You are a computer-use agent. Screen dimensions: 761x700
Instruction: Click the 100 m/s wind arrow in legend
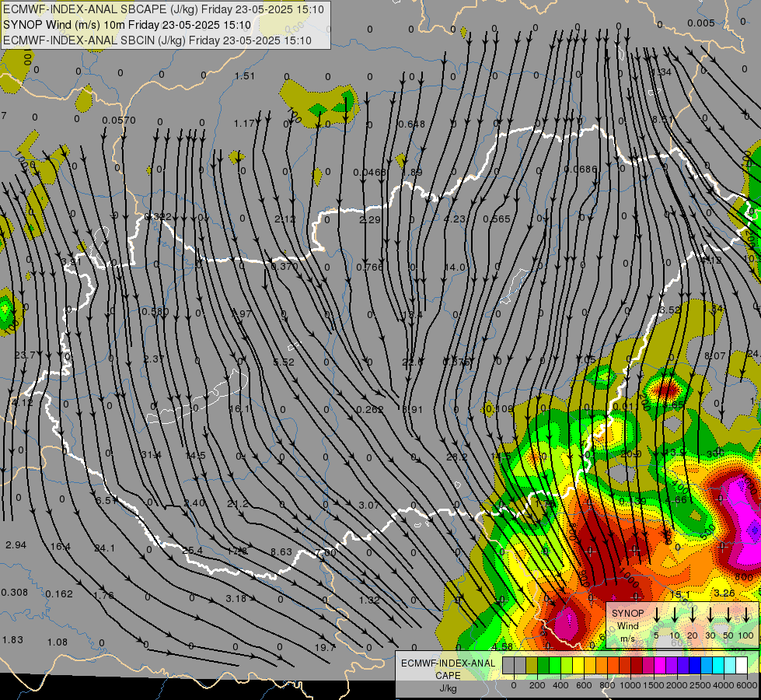click(746, 615)
